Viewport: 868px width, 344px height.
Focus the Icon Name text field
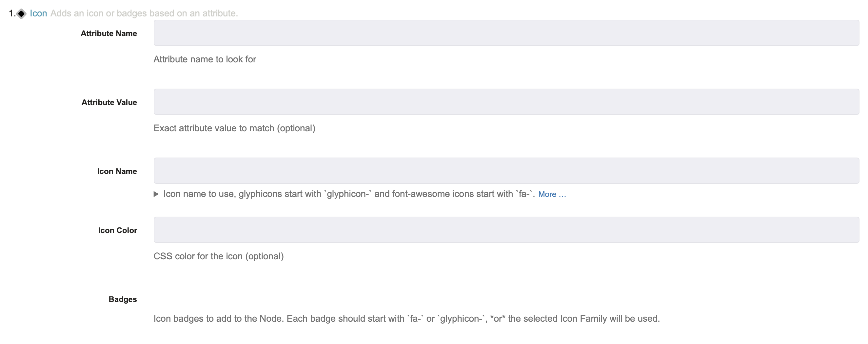(506, 171)
